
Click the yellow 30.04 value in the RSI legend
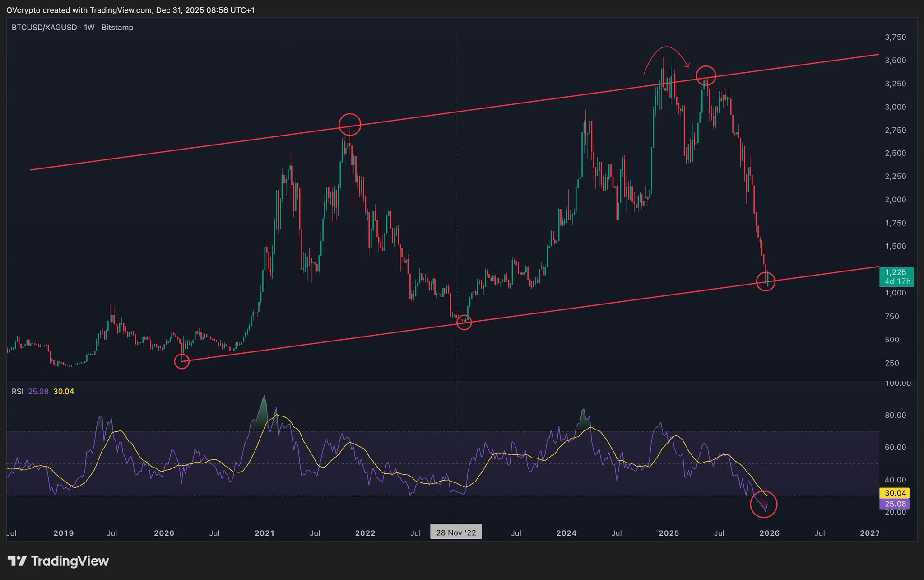pyautogui.click(x=64, y=392)
